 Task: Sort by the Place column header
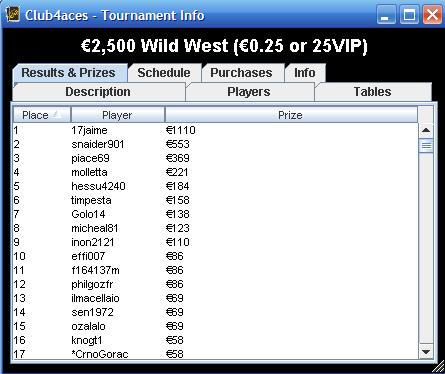click(x=42, y=115)
